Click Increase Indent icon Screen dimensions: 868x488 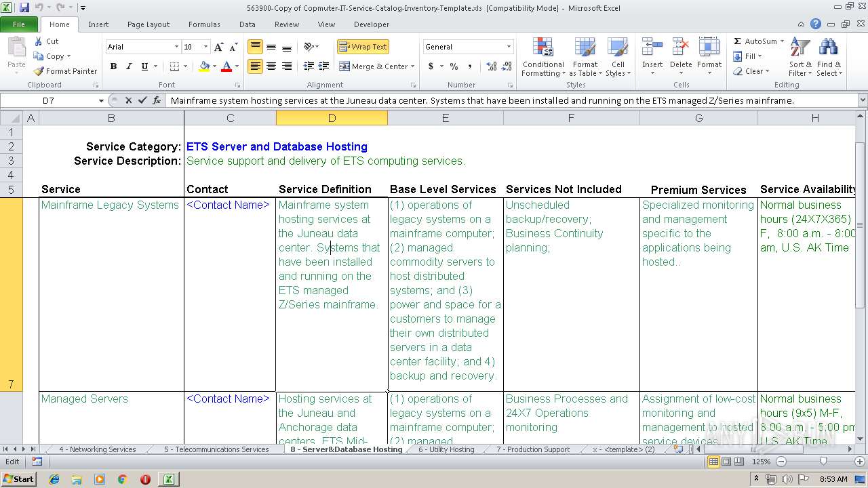tap(324, 66)
